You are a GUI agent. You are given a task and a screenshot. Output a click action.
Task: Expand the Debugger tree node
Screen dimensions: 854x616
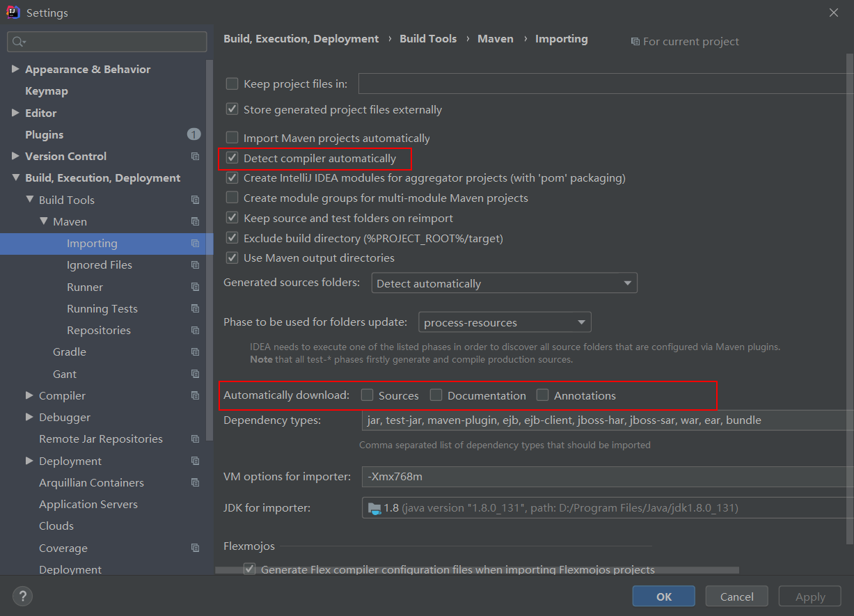pos(29,418)
